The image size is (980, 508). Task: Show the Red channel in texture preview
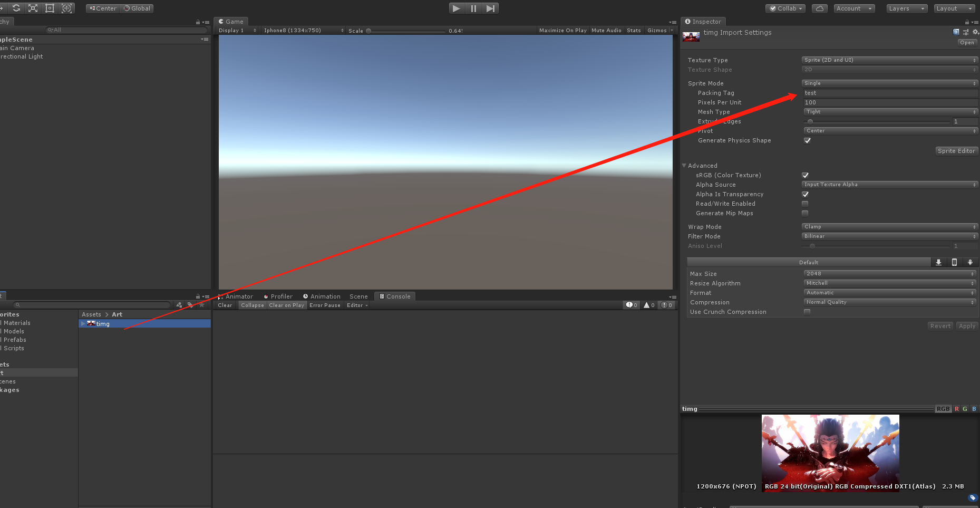tap(956, 409)
